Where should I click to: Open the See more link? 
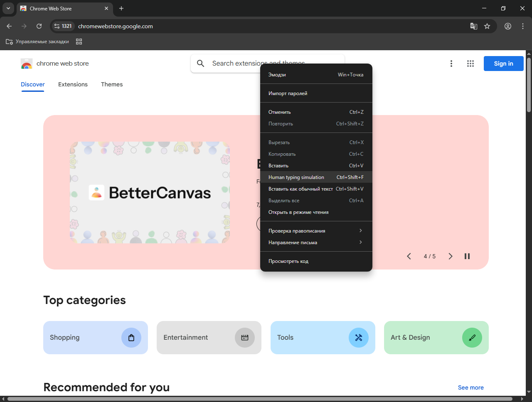pyautogui.click(x=471, y=387)
